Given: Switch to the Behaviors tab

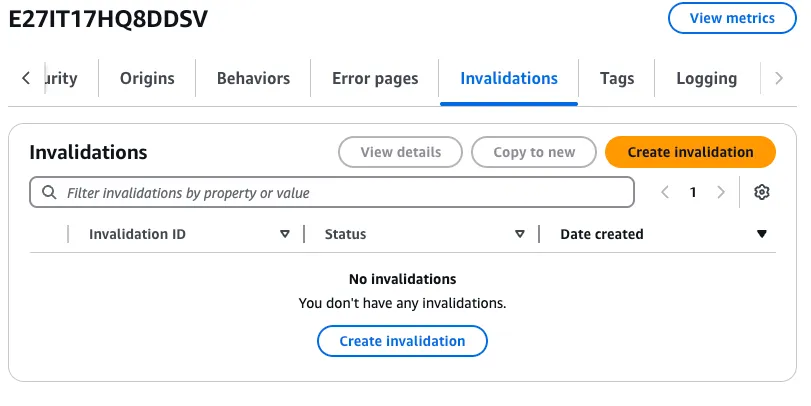Looking at the screenshot, I should (253, 78).
